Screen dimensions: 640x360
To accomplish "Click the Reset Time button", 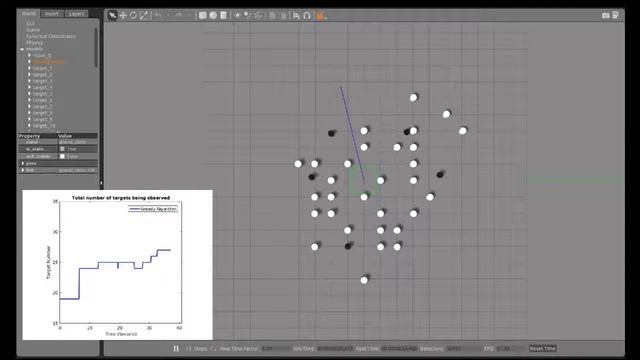I will (x=542, y=349).
